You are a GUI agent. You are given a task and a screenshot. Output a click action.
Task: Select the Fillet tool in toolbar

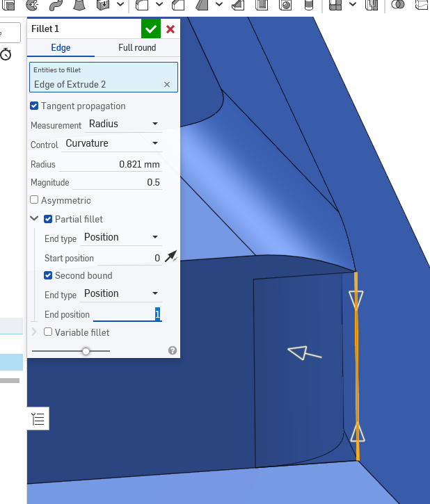pyautogui.click(x=142, y=5)
